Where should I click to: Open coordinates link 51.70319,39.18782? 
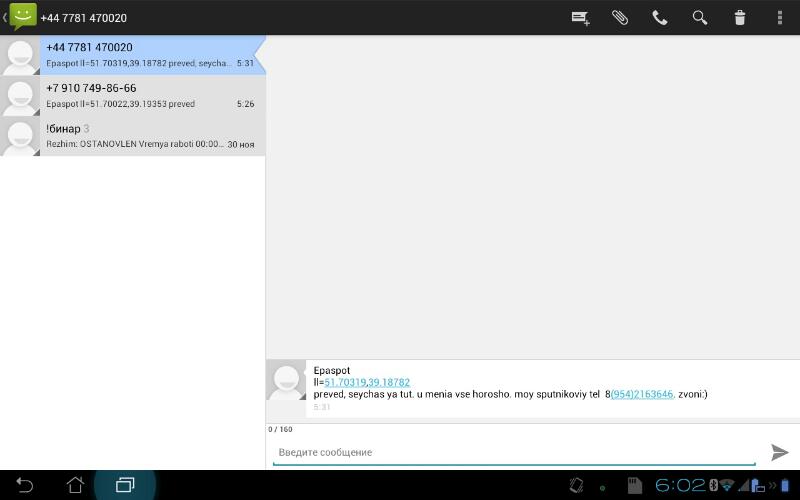[x=367, y=382]
